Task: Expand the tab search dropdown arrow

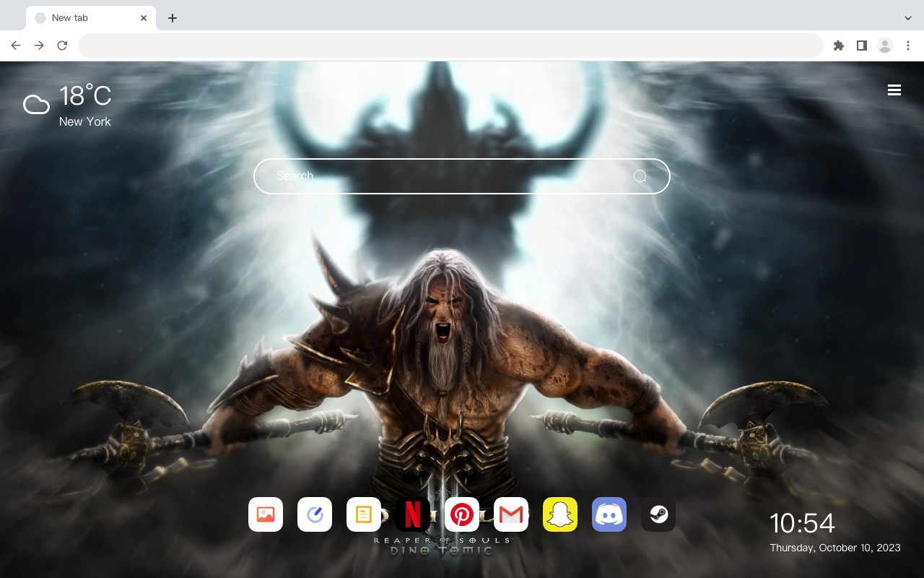Action: (x=908, y=18)
